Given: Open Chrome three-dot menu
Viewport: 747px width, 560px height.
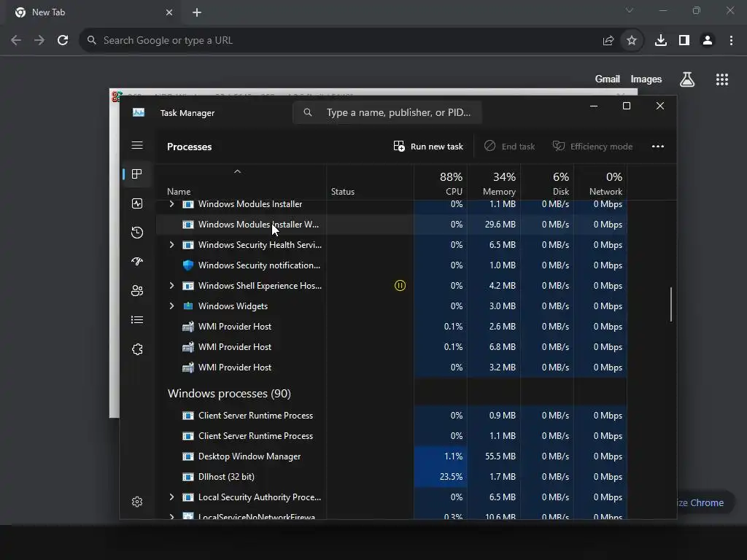Looking at the screenshot, I should pyautogui.click(x=731, y=41).
